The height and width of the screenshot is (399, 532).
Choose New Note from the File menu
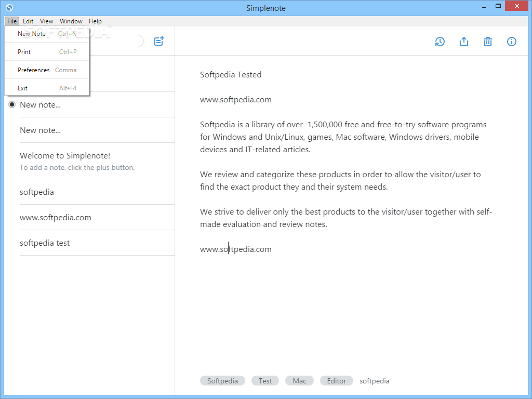point(47,34)
